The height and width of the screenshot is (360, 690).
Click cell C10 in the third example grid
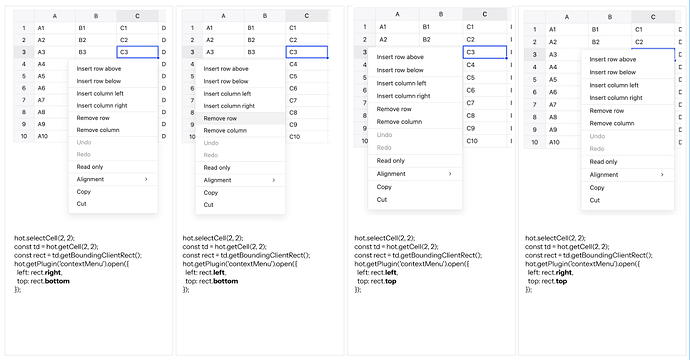coord(484,141)
